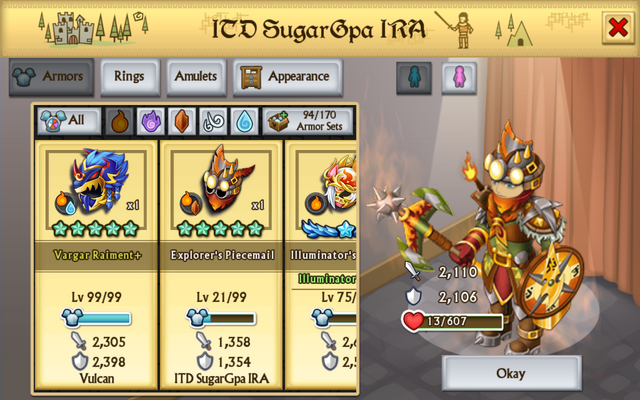Screen dimensions: 640x400
Task: Select the Explorer's Piecemail armor thumbnail
Action: point(221,190)
